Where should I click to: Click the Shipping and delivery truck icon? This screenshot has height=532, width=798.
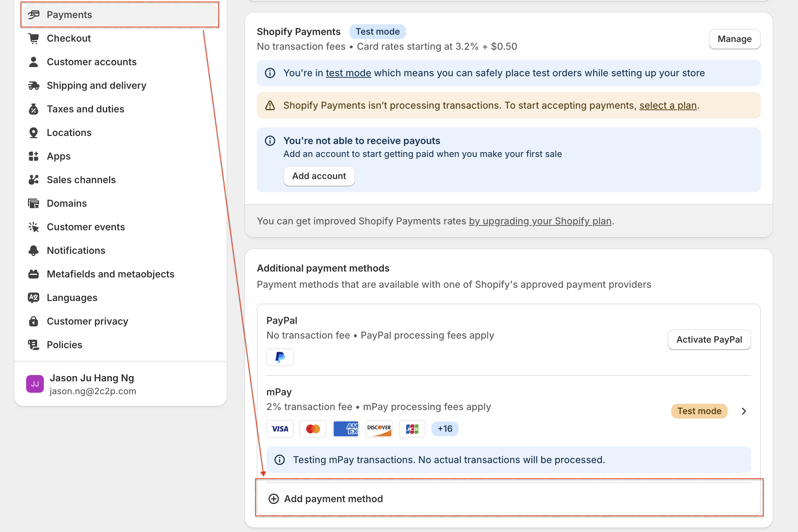pyautogui.click(x=34, y=85)
